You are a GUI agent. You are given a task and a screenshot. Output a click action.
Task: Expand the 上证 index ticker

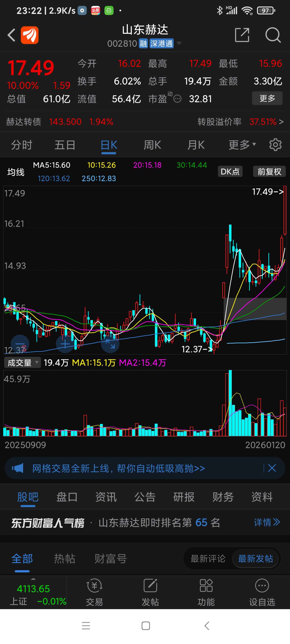pyautogui.click(x=33, y=592)
